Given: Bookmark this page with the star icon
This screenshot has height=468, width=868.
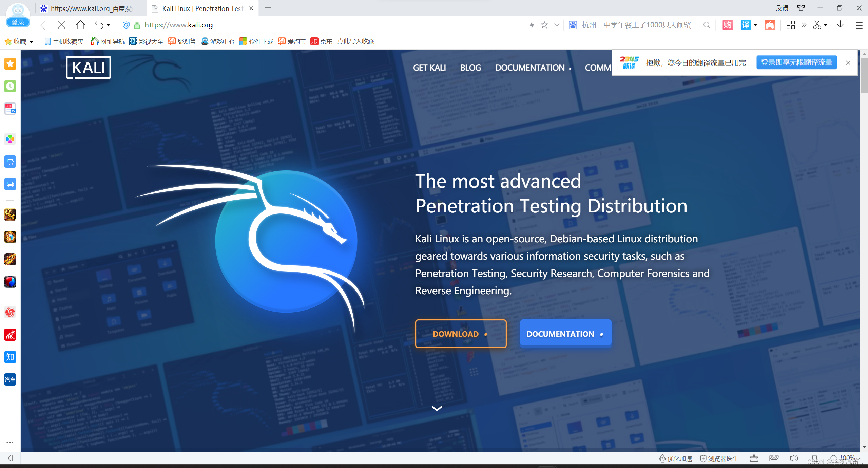Looking at the screenshot, I should 544,25.
